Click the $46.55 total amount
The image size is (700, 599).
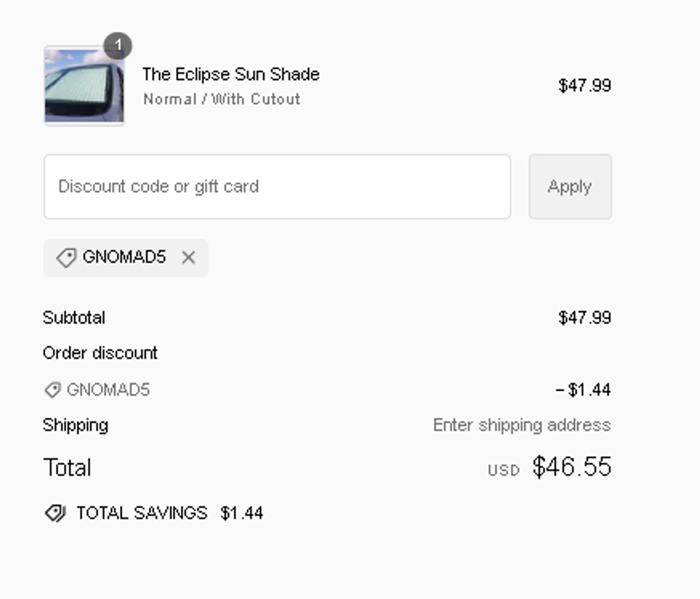click(572, 467)
